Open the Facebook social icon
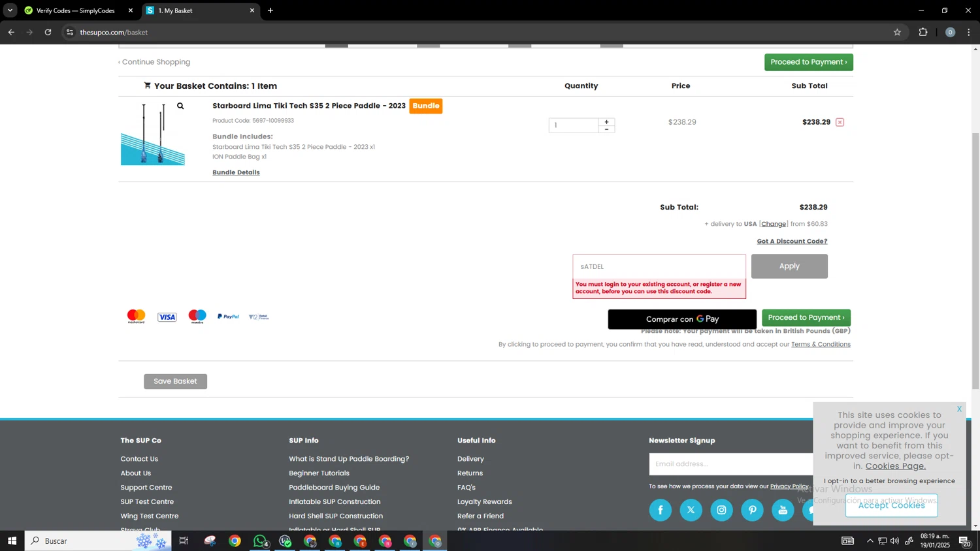Viewport: 980px width, 551px height. pyautogui.click(x=660, y=510)
